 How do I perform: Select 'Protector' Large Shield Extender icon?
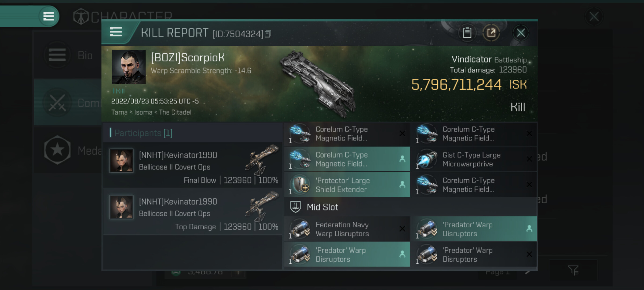pos(300,185)
